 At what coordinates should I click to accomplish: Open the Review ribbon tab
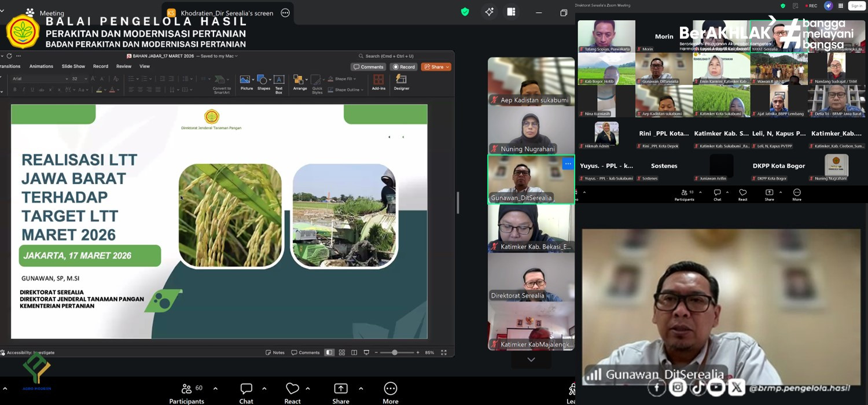pos(124,67)
